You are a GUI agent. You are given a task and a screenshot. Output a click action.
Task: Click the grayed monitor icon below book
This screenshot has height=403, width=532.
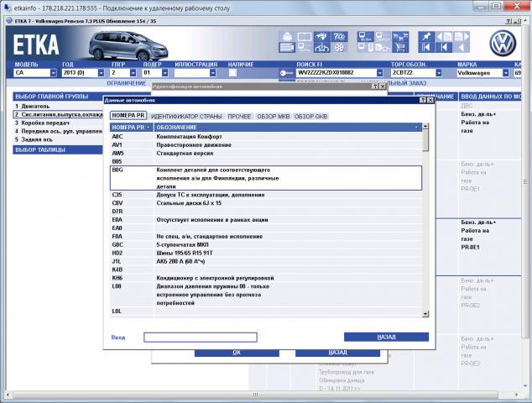point(305,48)
